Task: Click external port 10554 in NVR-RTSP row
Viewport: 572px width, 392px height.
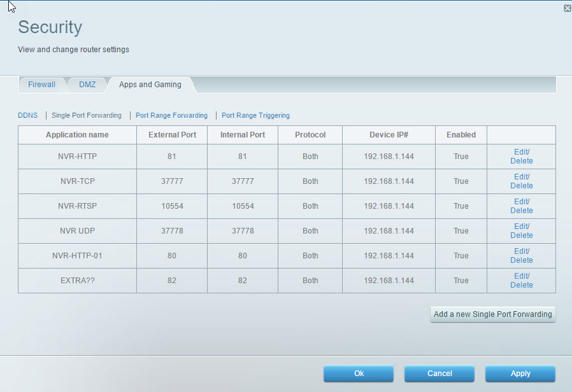Action: 172,206
